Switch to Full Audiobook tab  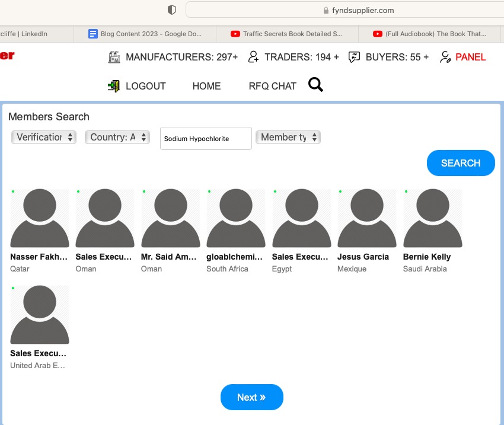coord(430,34)
